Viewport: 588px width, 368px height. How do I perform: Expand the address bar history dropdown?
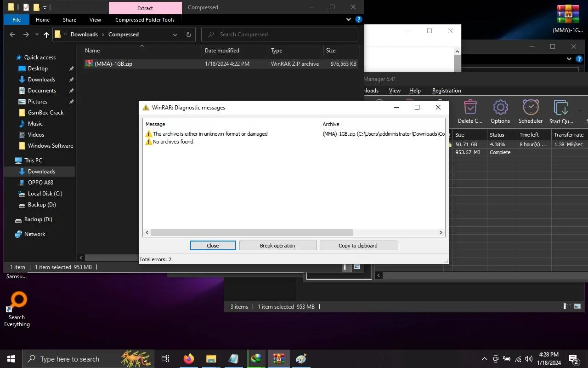[175, 34]
